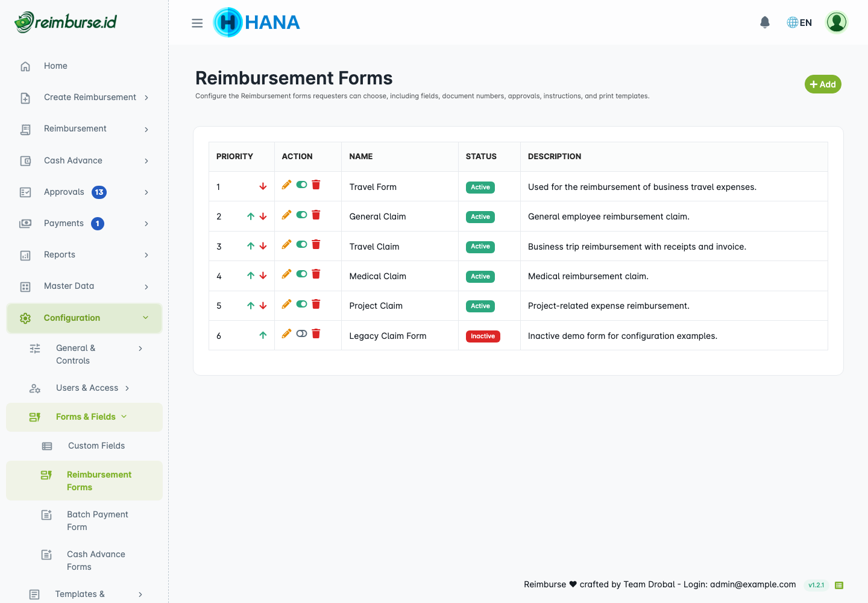The width and height of the screenshot is (868, 603).
Task: Click the Add button
Action: click(823, 84)
